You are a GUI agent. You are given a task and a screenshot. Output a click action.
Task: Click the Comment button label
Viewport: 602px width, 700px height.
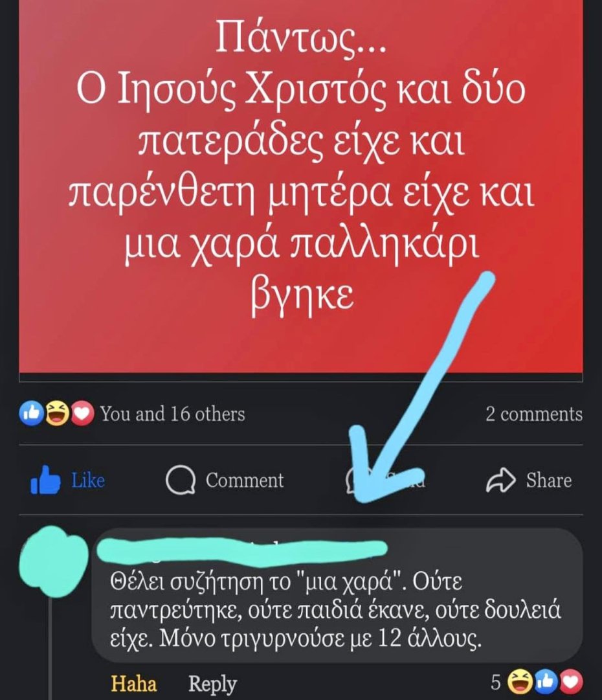click(x=245, y=480)
